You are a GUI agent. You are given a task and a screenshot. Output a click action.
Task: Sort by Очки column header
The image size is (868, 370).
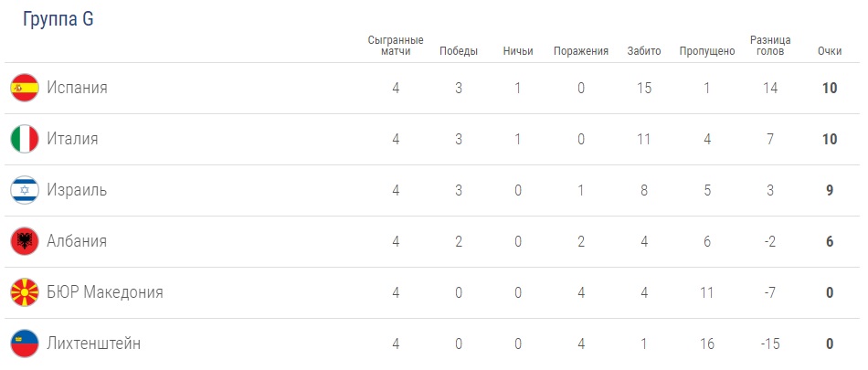coord(830,51)
